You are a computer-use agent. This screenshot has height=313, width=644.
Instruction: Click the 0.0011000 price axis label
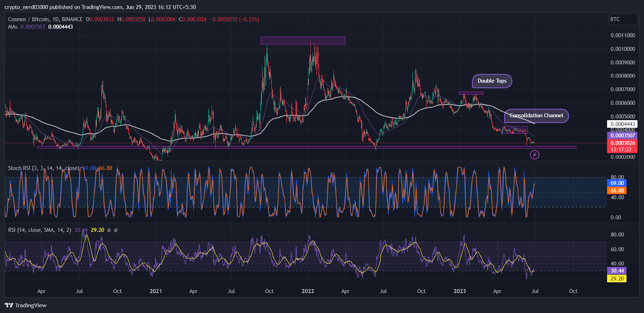point(623,35)
